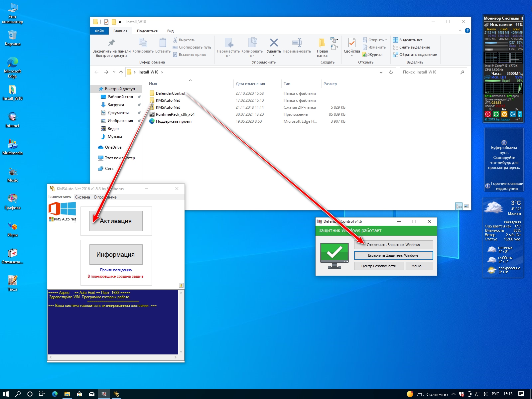Select Главное окно tab in KMSAuto

tap(60, 197)
